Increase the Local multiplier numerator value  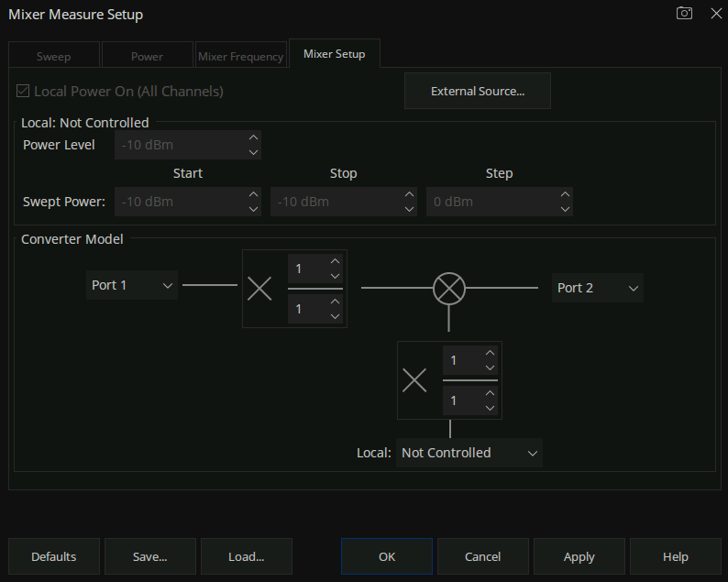coord(490,354)
